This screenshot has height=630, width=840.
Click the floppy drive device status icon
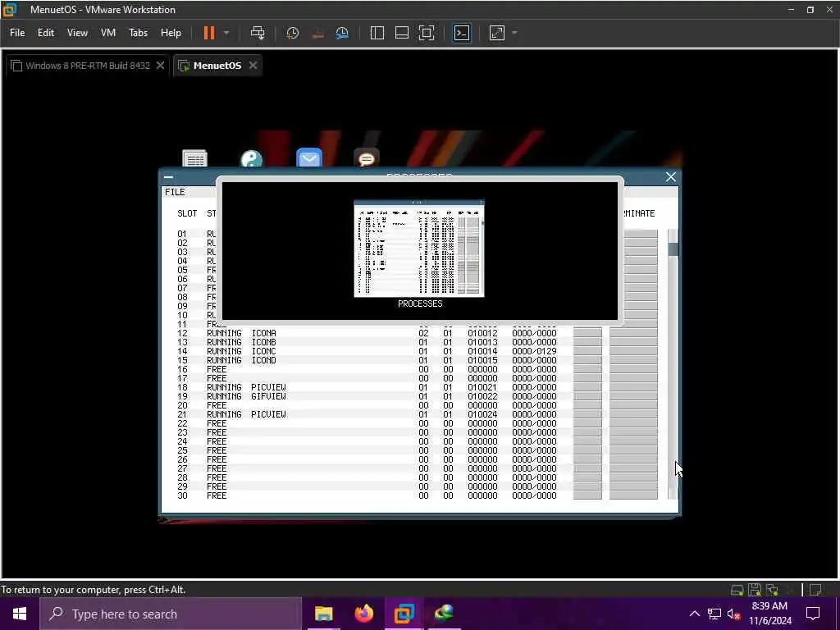pyautogui.click(x=755, y=590)
